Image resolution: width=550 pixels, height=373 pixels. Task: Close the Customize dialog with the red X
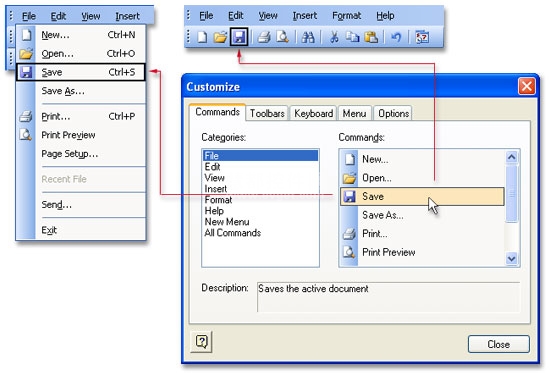pos(527,86)
